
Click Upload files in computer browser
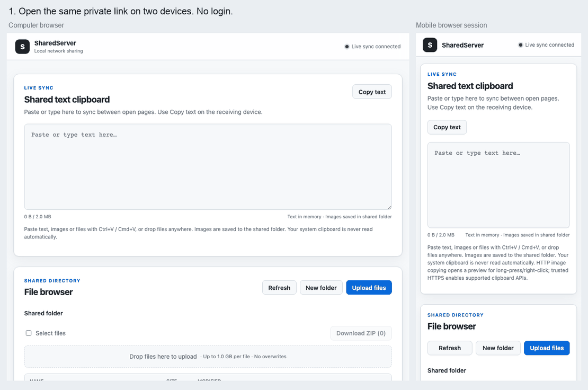point(369,288)
